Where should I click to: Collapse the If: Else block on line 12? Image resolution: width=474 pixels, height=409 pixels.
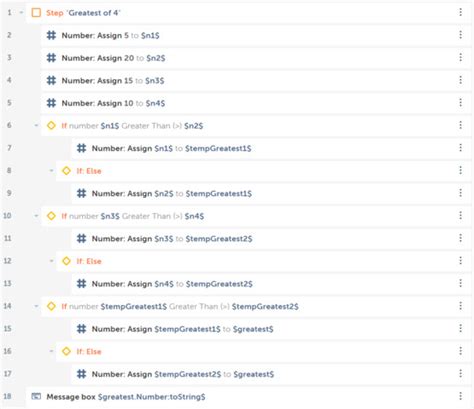[51, 261]
